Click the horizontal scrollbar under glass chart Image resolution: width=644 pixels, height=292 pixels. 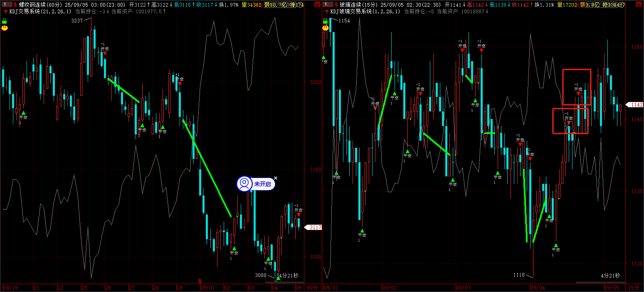tap(601, 282)
